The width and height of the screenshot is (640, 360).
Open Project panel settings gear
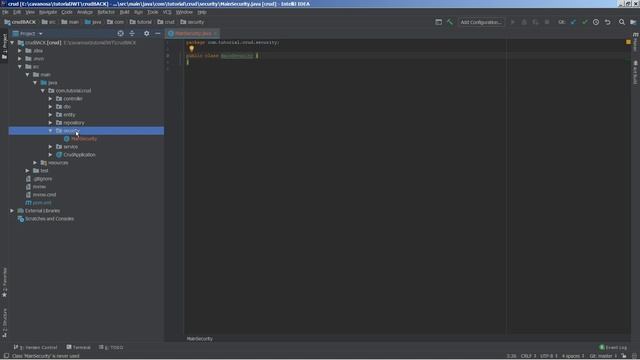(147, 33)
